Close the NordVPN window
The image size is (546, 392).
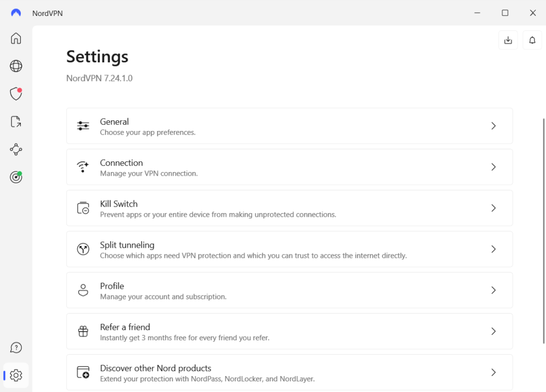pos(533,13)
